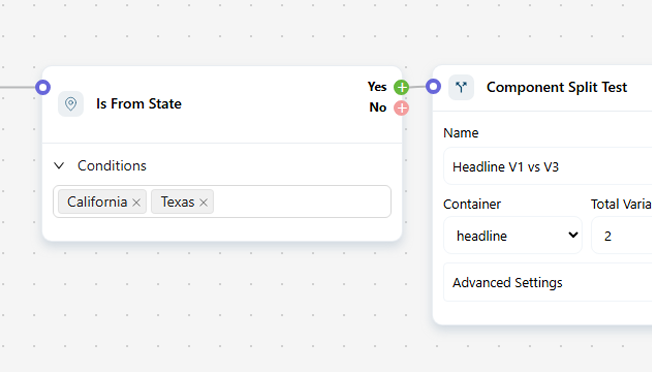Expand the Advanced Settings section
Viewport: 652px width, 372px height.
548,283
